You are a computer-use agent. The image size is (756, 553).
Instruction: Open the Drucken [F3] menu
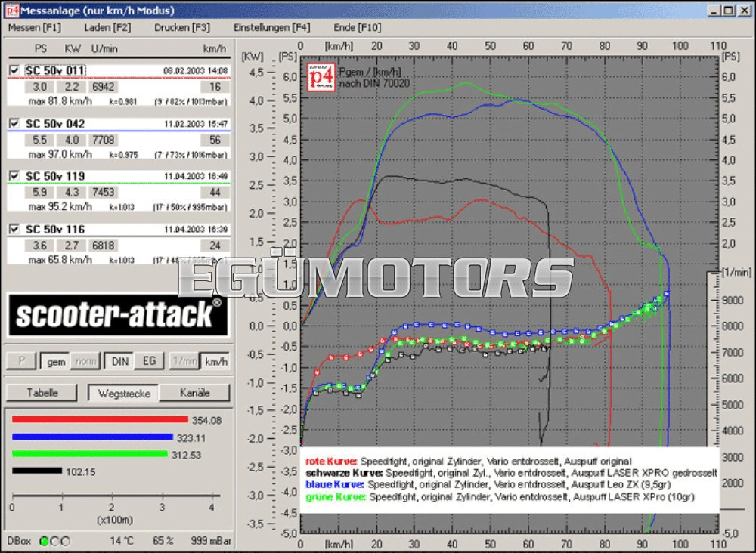click(182, 28)
